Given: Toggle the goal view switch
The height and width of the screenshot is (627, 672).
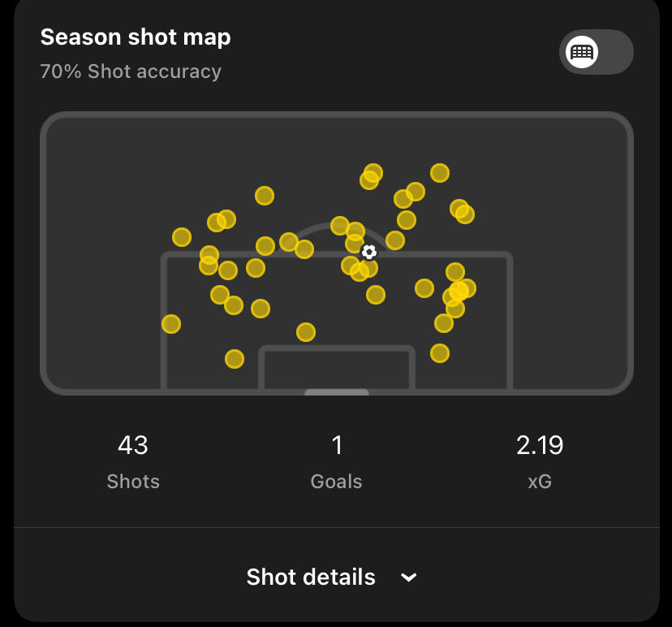Looking at the screenshot, I should pyautogui.click(x=596, y=52).
